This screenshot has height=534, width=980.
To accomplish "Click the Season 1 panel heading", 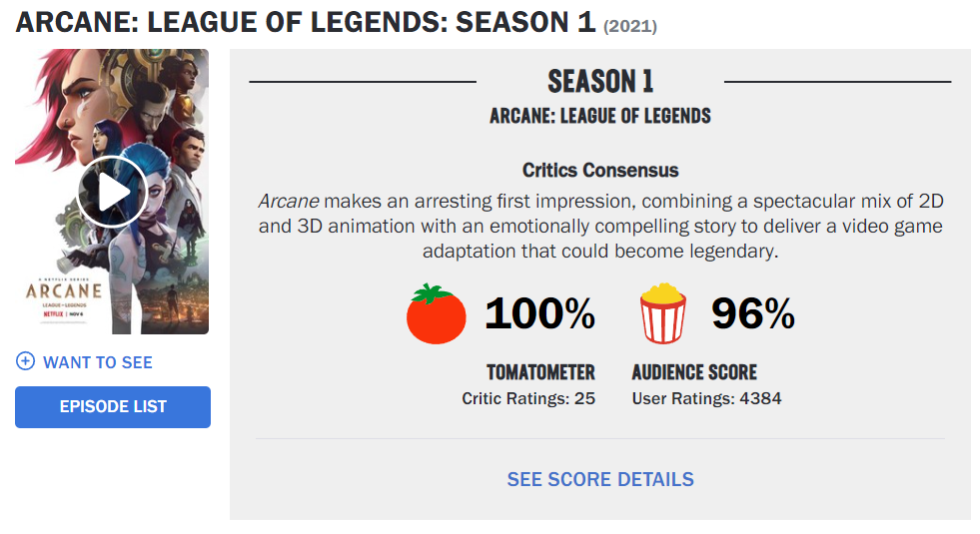I will [x=600, y=82].
